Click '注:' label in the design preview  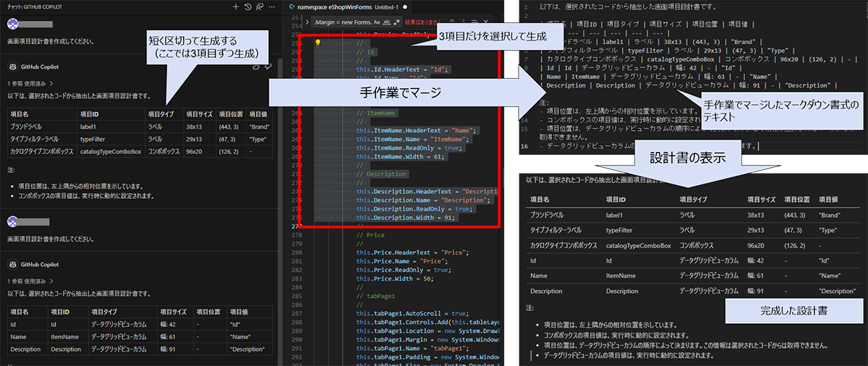530,308
